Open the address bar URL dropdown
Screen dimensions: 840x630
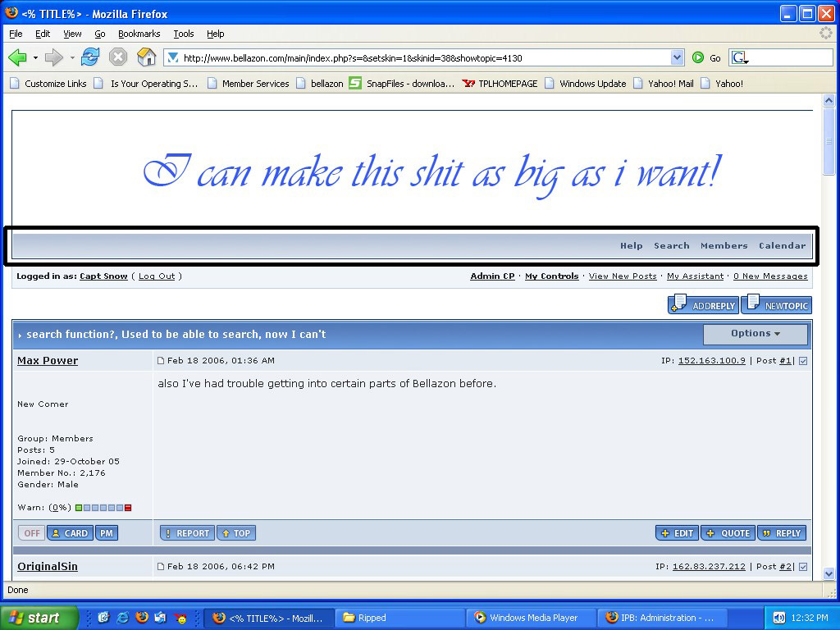point(677,57)
